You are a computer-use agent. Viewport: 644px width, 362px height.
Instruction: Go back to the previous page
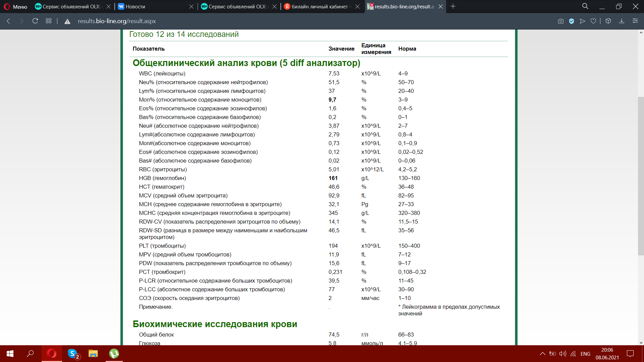pos(9,21)
